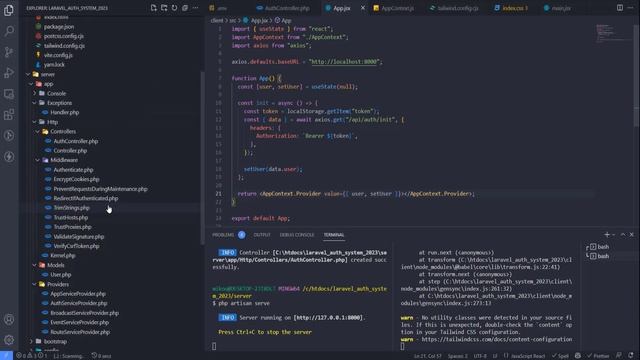Open the notifications bell in status bar
Screen dimensions: 640x360
point(631,356)
